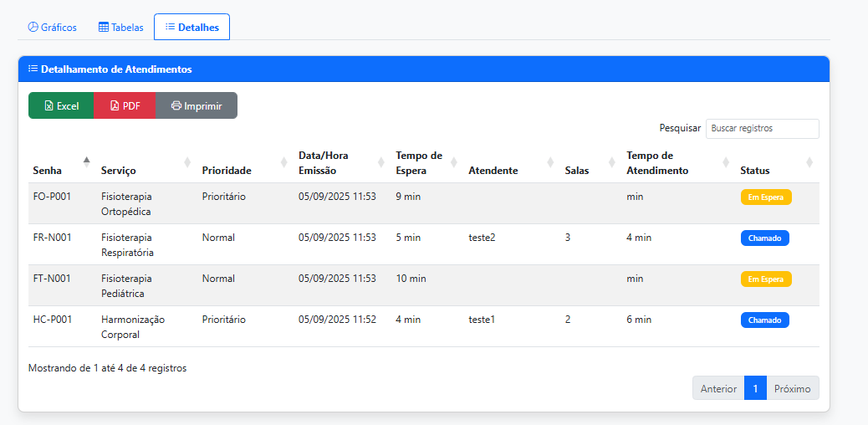Click the Em Espera badge for FO-P001
Screen dimensions: 868x425
tap(765, 197)
